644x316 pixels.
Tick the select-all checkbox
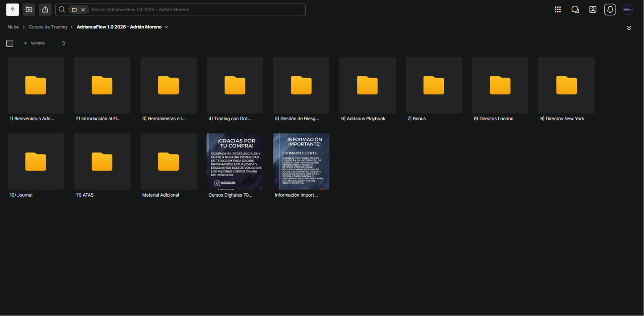(x=10, y=43)
